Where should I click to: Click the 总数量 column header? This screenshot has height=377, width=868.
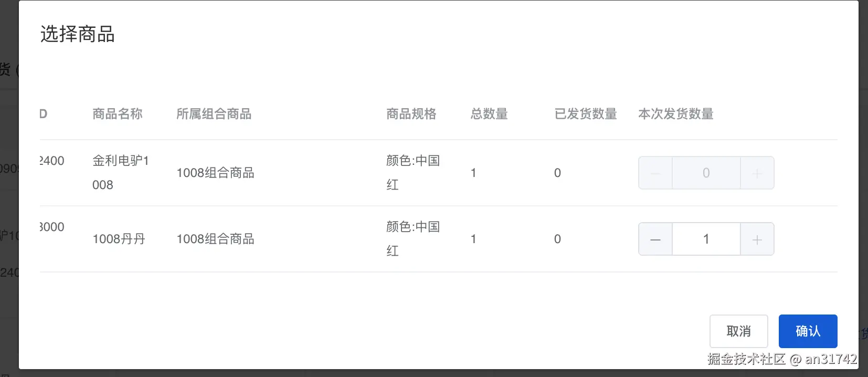tap(489, 114)
